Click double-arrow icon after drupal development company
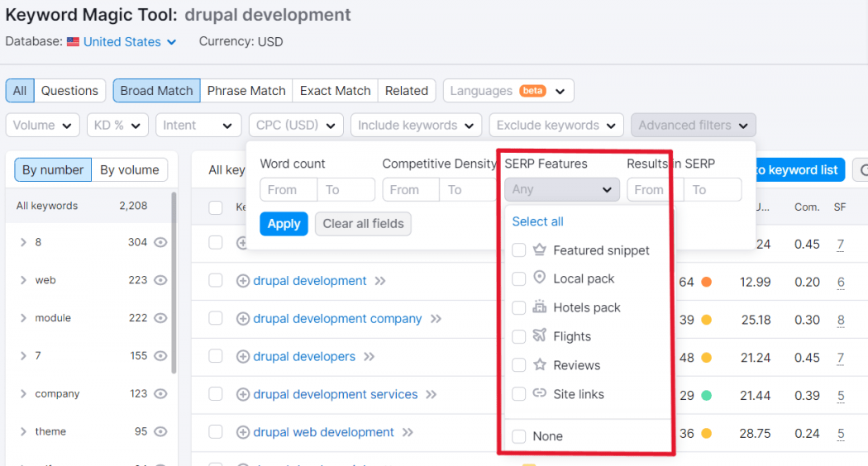The image size is (868, 466). 436,319
